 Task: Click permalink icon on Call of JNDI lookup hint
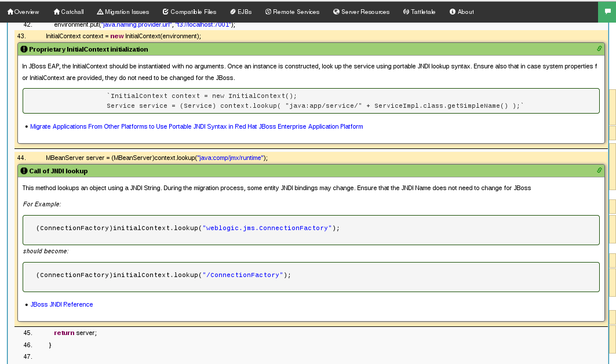tap(599, 170)
